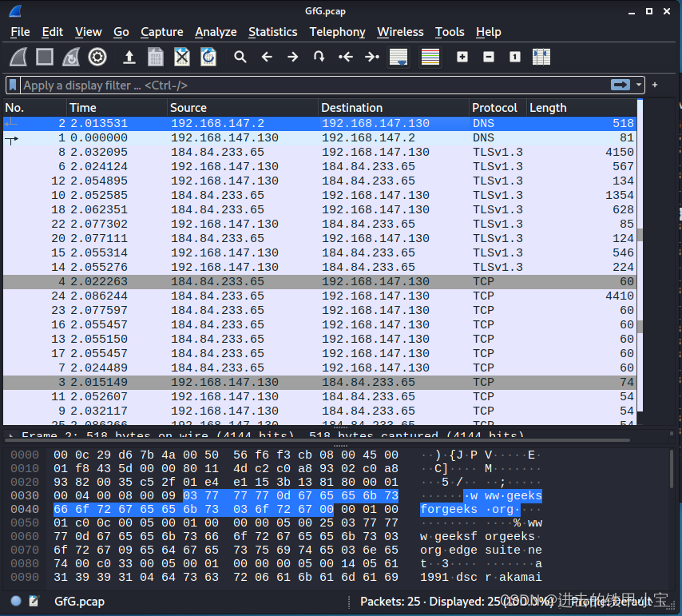Start a new packet capture

[19, 57]
